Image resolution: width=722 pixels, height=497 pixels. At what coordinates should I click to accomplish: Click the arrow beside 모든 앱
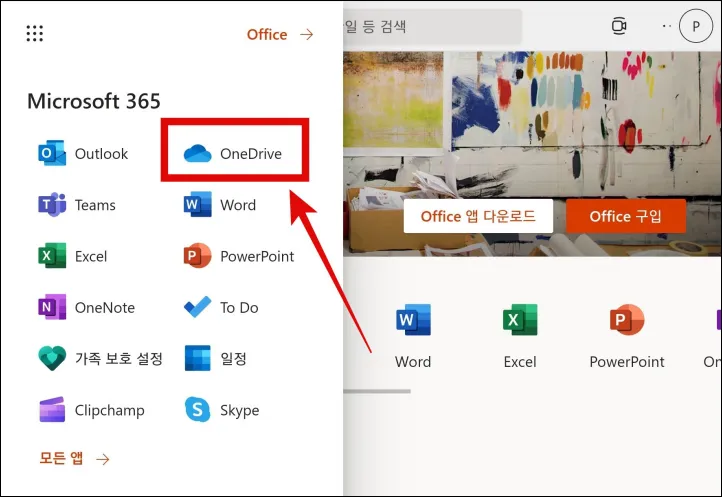[x=103, y=459]
